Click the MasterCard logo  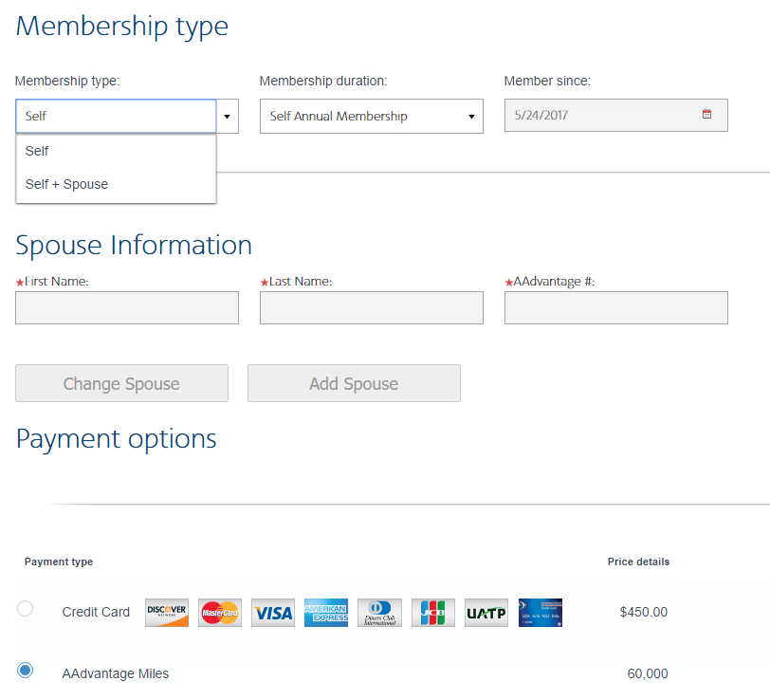pyautogui.click(x=220, y=613)
